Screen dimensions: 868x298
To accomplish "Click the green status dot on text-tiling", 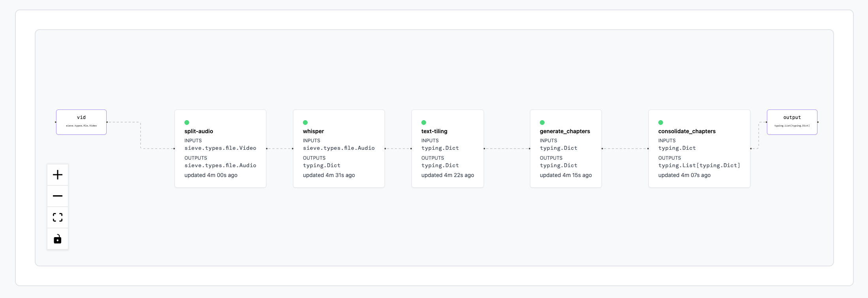I will click(x=424, y=123).
